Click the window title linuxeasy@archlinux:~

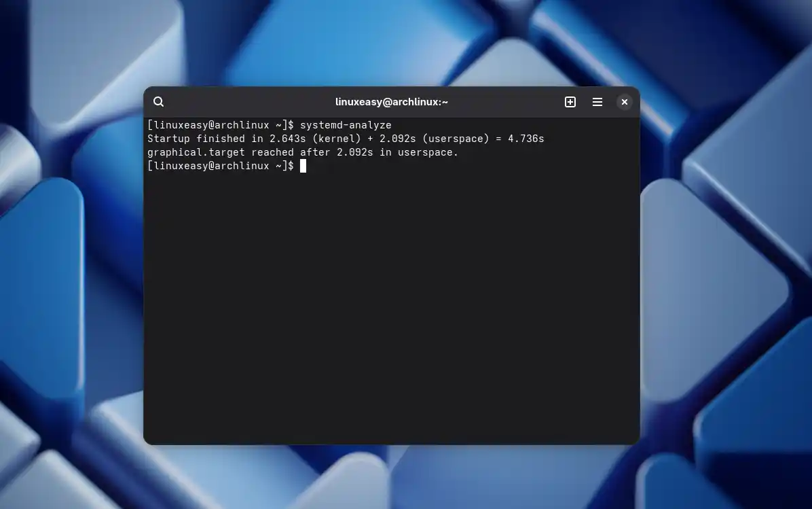pos(392,101)
